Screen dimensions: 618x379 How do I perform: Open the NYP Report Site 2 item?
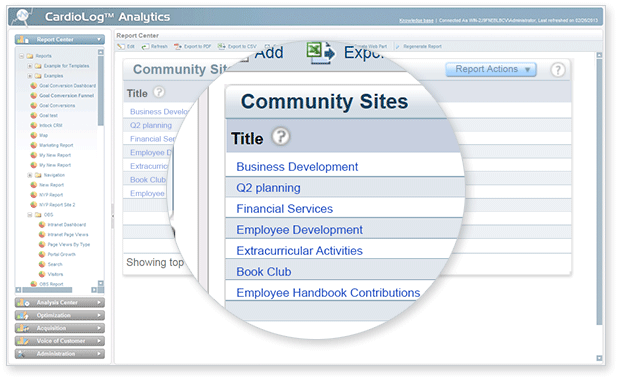coord(57,204)
